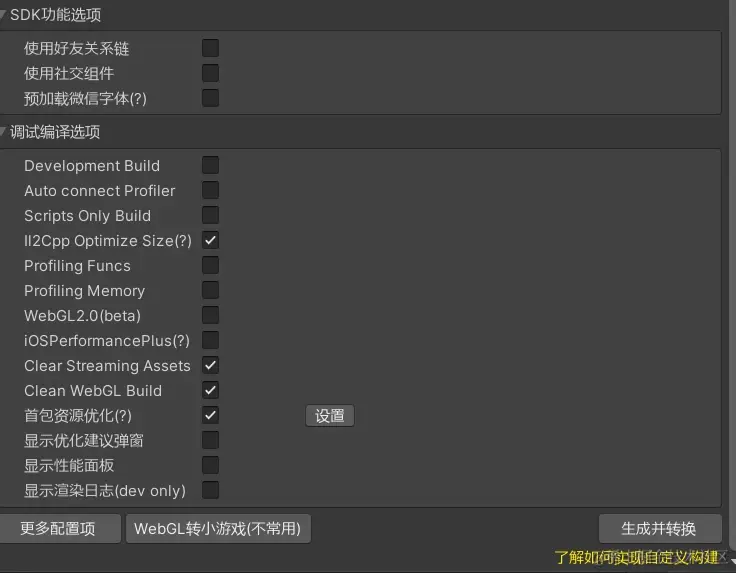Open 更多配置项 button

(60, 528)
